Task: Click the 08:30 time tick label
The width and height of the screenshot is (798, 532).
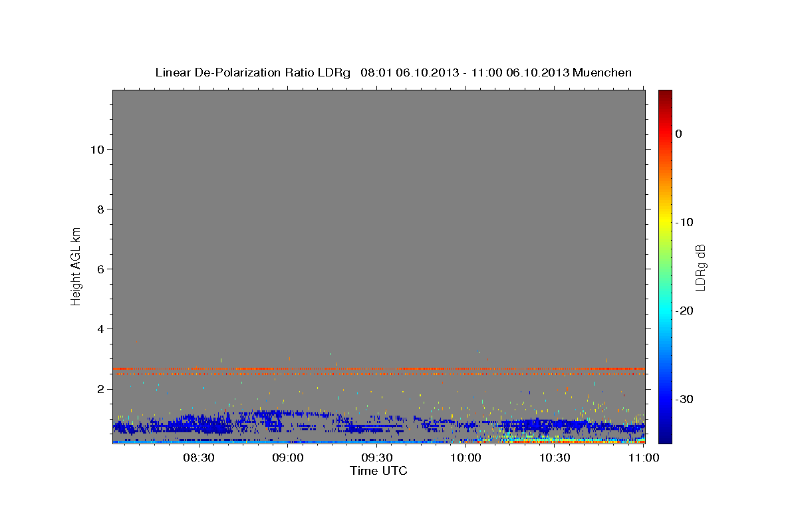Action: click(199, 458)
